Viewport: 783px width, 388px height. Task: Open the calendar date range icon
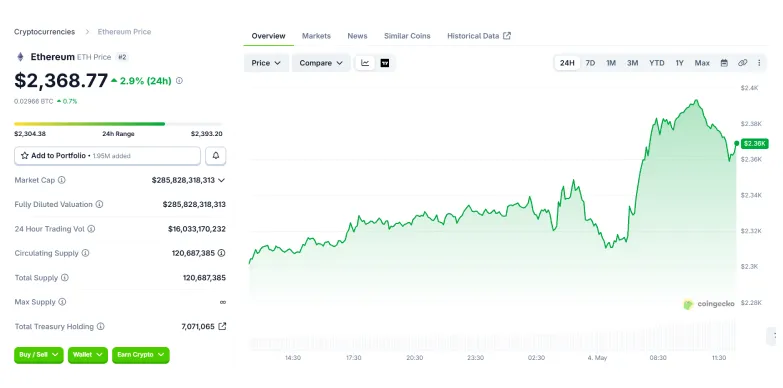(724, 63)
